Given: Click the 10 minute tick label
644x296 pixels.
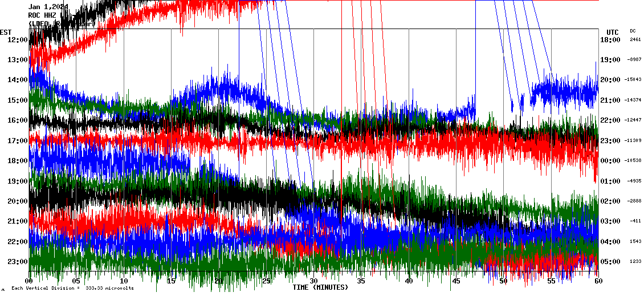Looking at the screenshot, I should (124, 281).
